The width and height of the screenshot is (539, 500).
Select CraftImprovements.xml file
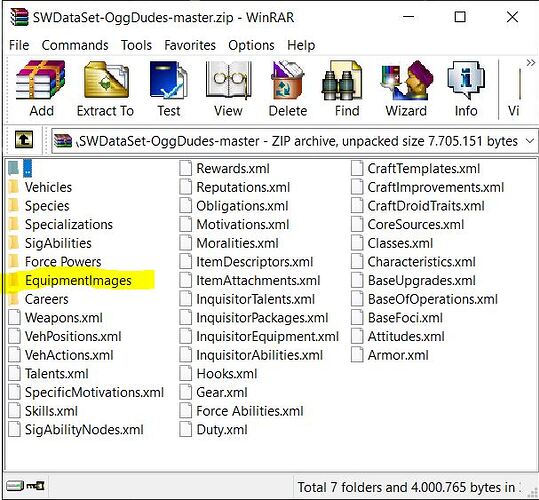coord(428,187)
